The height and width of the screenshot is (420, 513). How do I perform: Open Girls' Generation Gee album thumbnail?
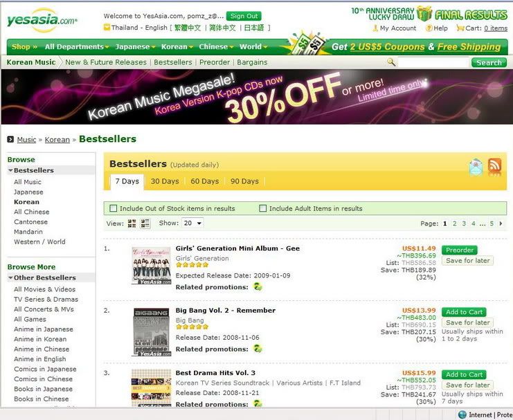151,266
